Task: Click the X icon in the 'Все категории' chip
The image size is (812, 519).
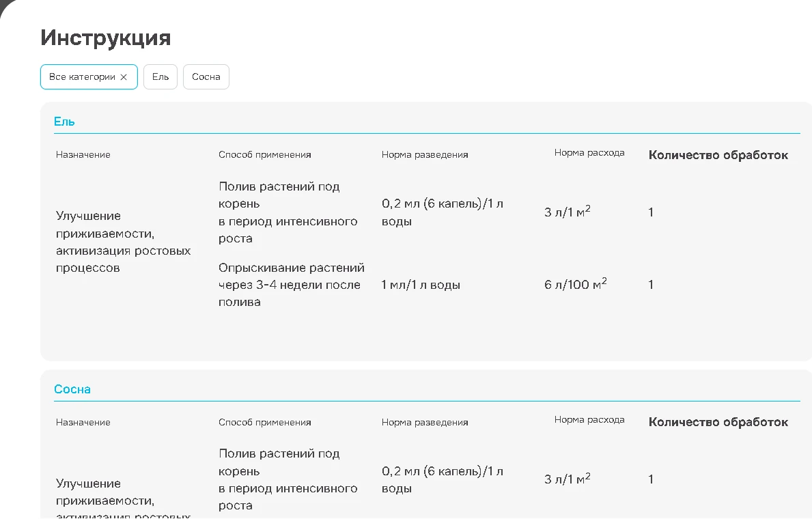Action: (124, 77)
